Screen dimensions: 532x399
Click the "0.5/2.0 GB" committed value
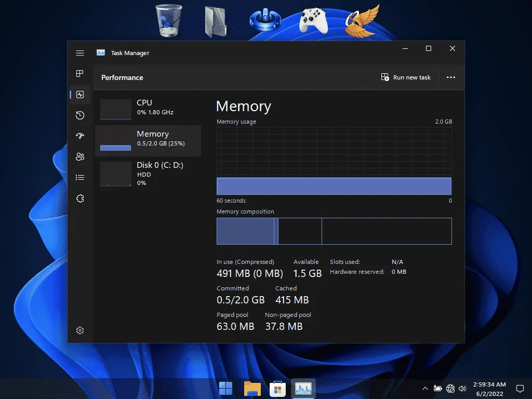241,300
